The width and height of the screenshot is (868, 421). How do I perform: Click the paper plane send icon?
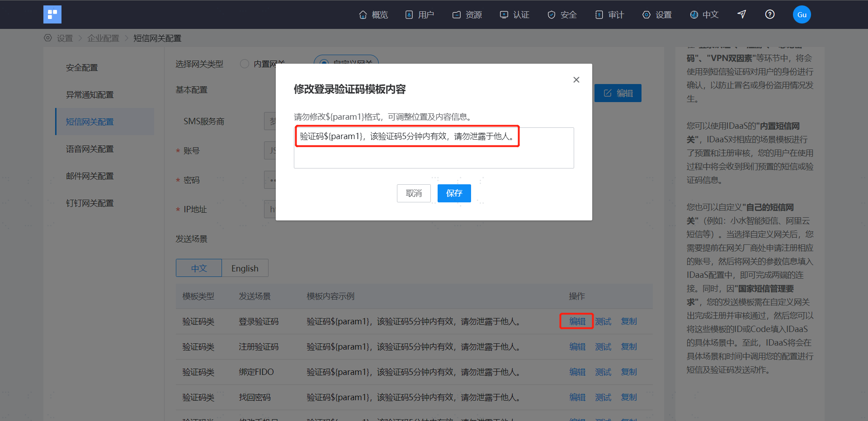[x=742, y=14]
